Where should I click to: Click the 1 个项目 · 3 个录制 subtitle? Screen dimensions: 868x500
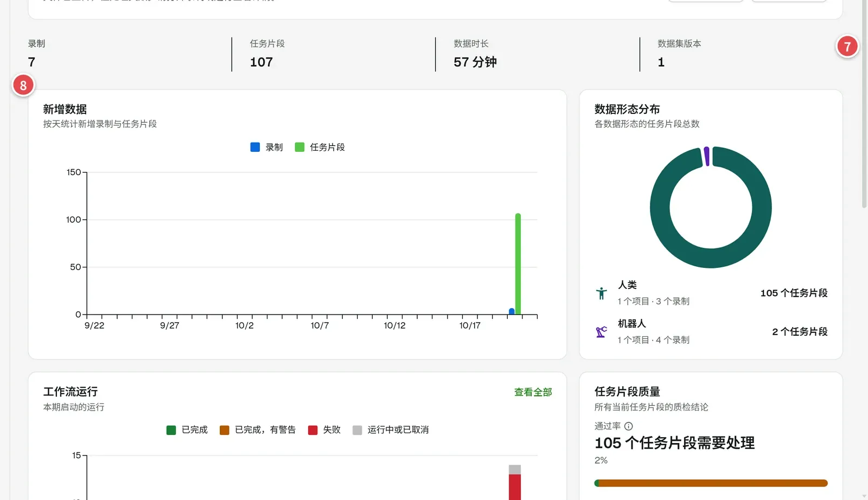(654, 302)
